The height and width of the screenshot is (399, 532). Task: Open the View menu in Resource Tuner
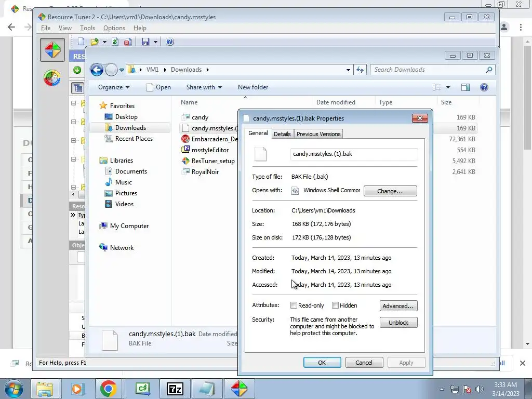(65, 28)
